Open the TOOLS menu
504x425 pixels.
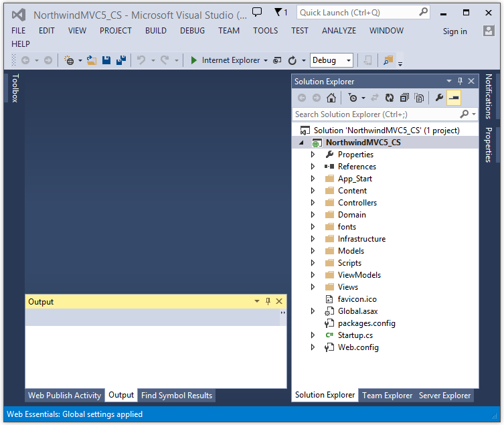coord(265,31)
